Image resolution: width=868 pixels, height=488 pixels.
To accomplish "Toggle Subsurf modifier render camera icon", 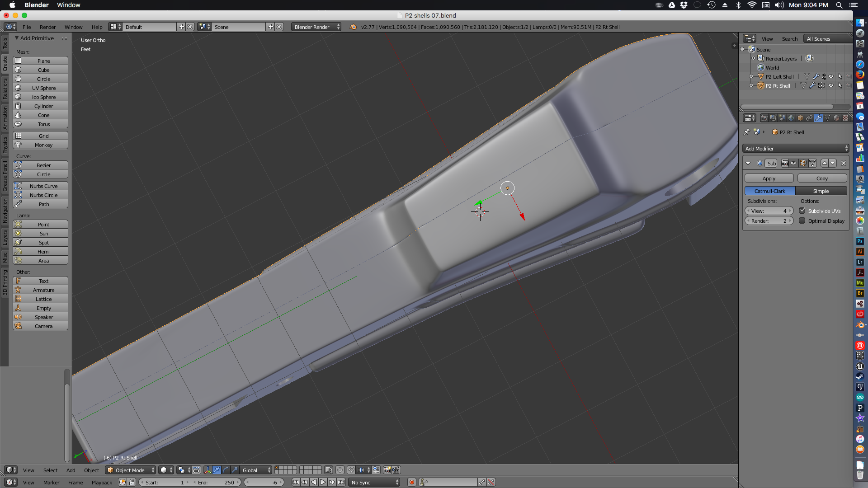I will [785, 163].
